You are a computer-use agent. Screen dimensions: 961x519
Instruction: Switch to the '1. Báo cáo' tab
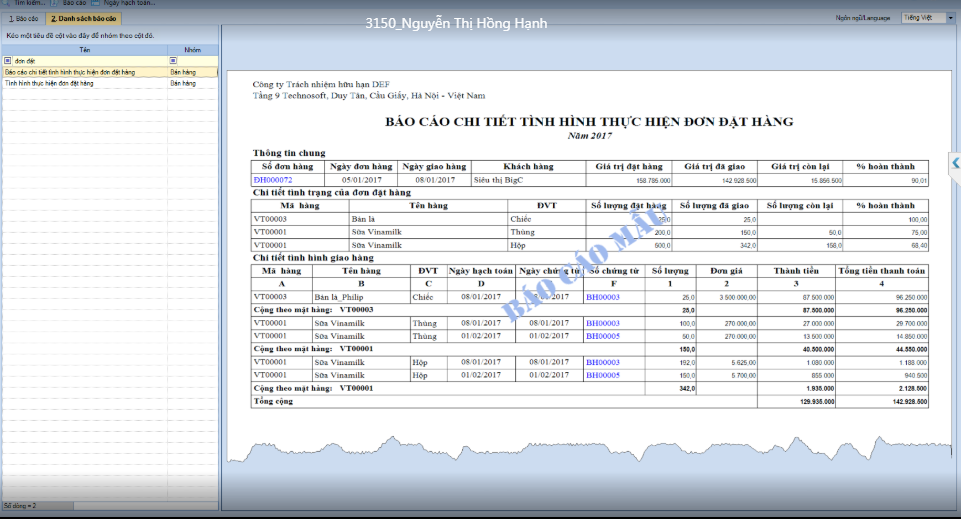(x=23, y=19)
